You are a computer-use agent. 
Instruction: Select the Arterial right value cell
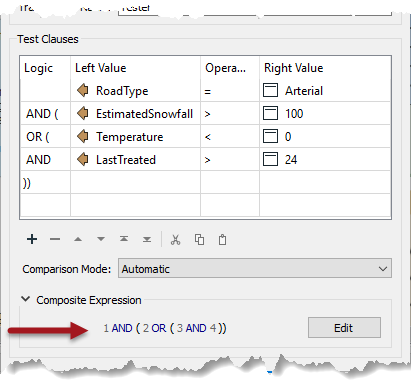tap(325, 90)
